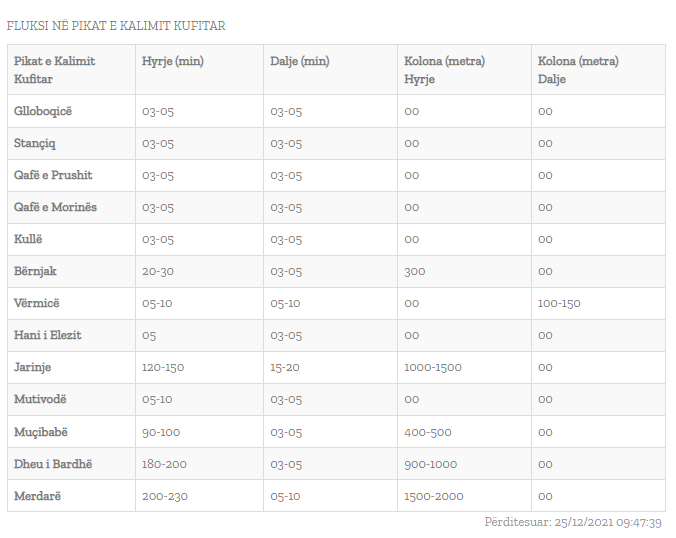The width and height of the screenshot is (676, 538).
Task: Click the Kolona (metra) Hyrje header
Action: (444, 70)
